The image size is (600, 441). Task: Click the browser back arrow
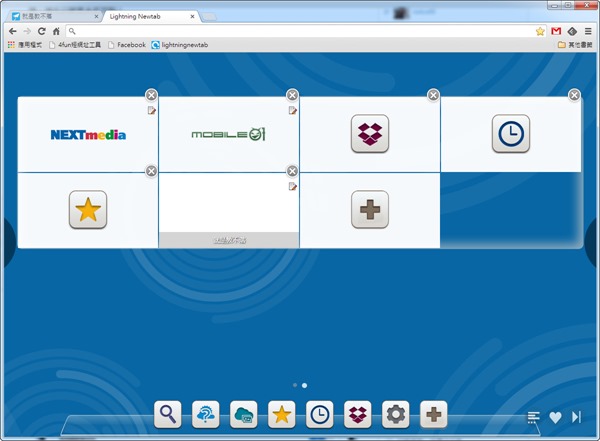[x=13, y=31]
